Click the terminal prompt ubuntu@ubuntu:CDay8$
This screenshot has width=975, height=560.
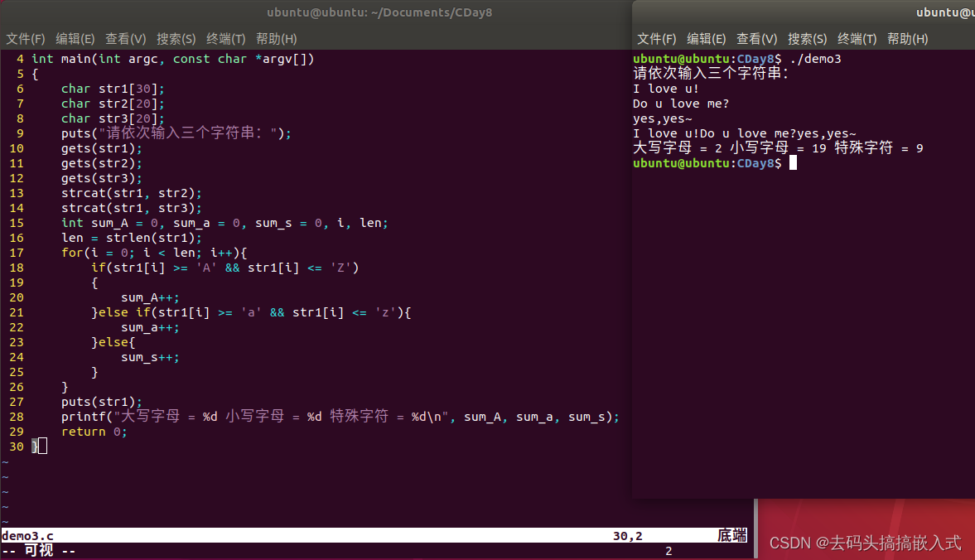706,162
